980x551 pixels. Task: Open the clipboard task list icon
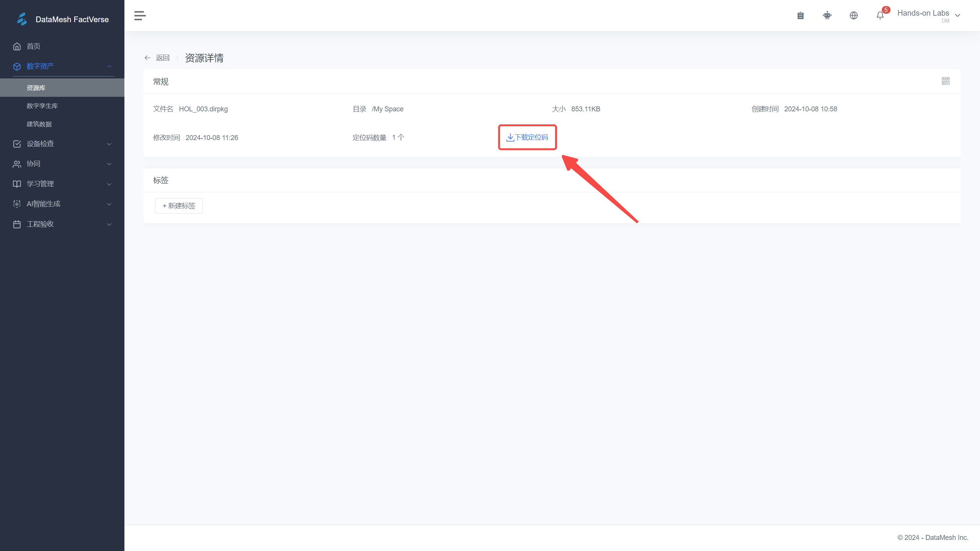800,16
